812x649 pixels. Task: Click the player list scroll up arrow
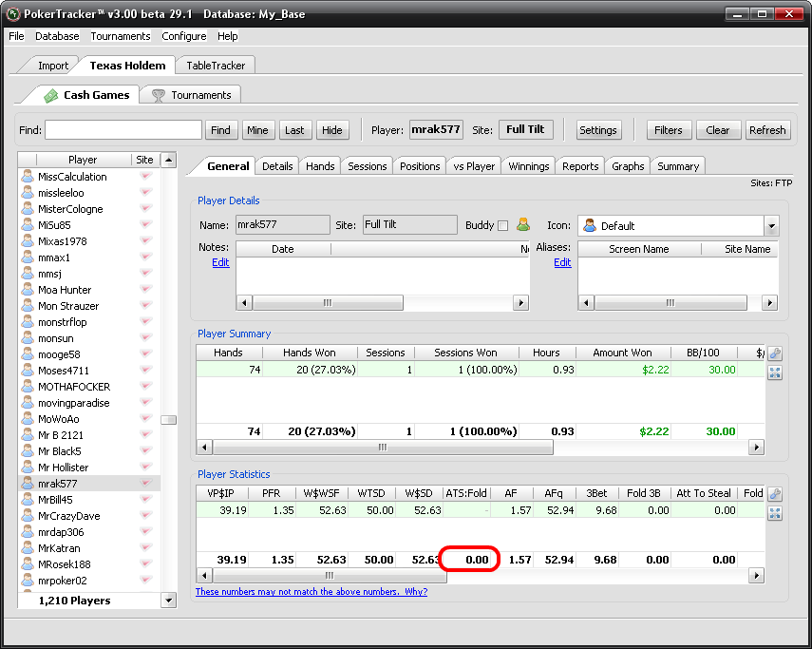[169, 160]
